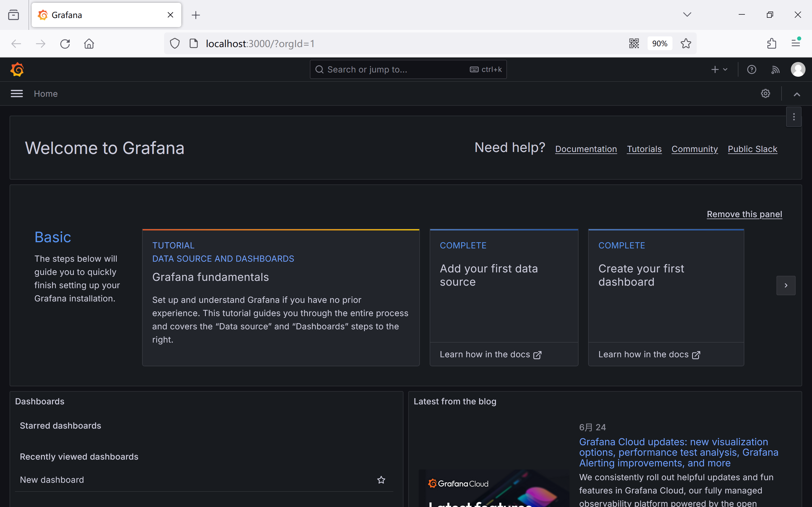Star the New dashboard entry
812x507 pixels.
coord(381,480)
